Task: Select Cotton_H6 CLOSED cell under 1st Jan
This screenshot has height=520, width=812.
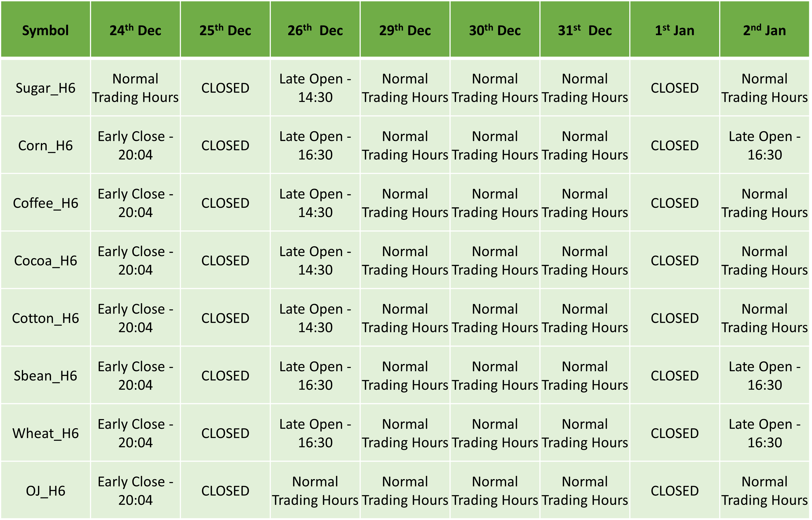Action: 674,318
